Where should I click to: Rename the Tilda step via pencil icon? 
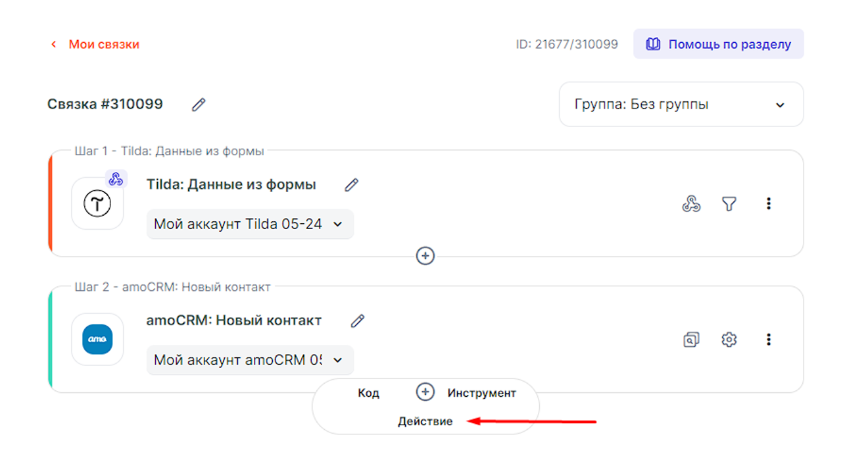point(352,185)
